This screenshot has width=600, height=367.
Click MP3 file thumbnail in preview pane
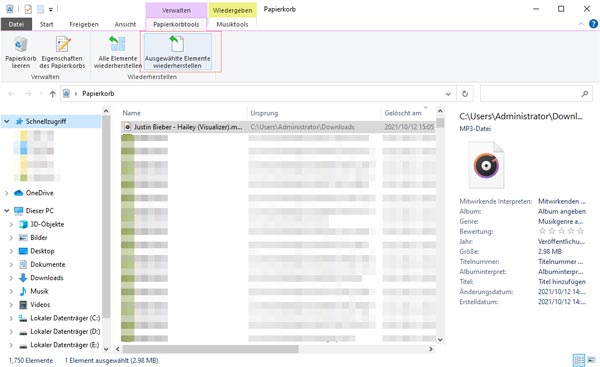coord(486,165)
